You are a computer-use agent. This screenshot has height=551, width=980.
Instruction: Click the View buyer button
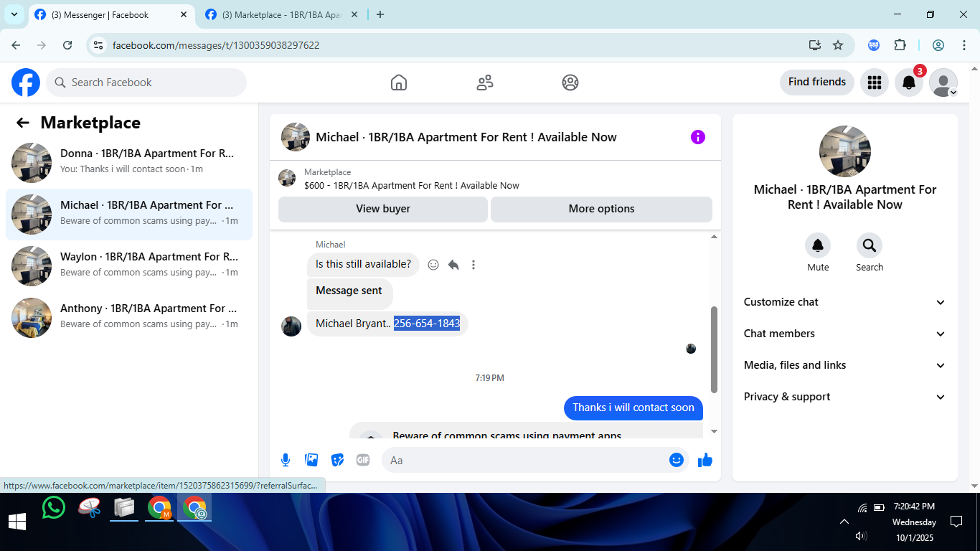383,209
